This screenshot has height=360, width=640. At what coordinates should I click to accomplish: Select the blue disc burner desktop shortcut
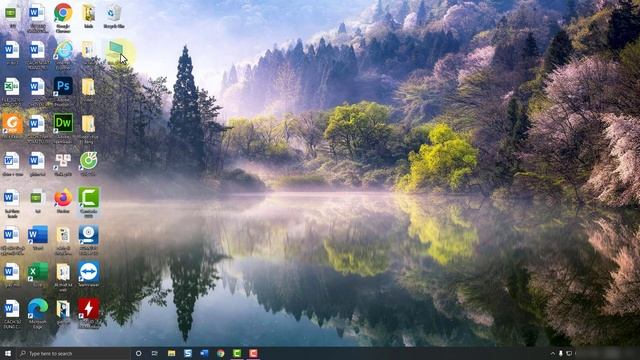point(89,235)
